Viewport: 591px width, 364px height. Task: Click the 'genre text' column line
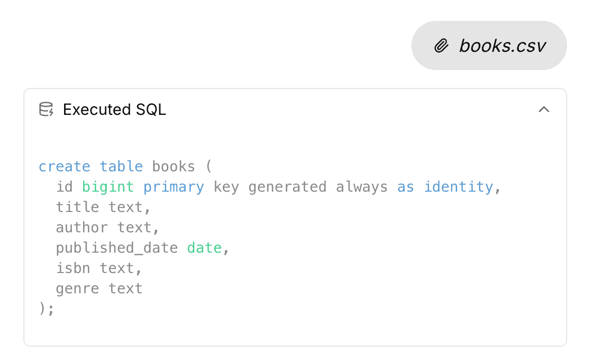click(x=99, y=289)
